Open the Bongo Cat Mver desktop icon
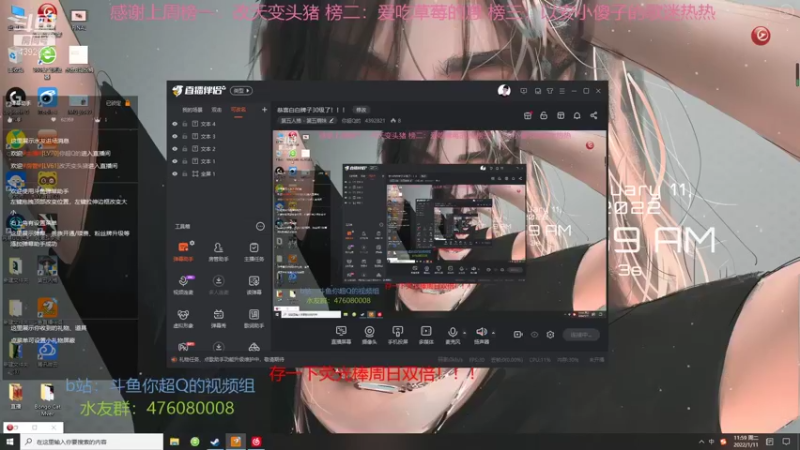Screen dimensions: 800x450 47,398
